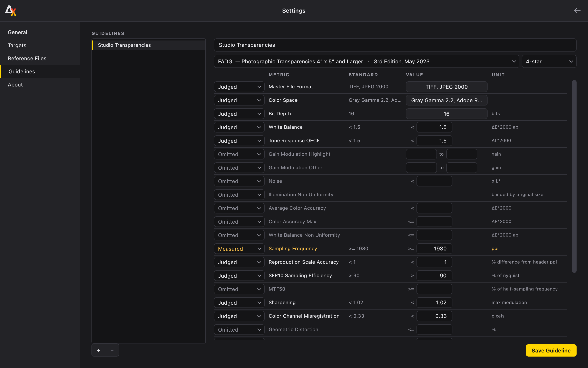This screenshot has width=588, height=368.
Task: Edit the SFR10 Sampling Efficiency value 90
Action: [434, 276]
